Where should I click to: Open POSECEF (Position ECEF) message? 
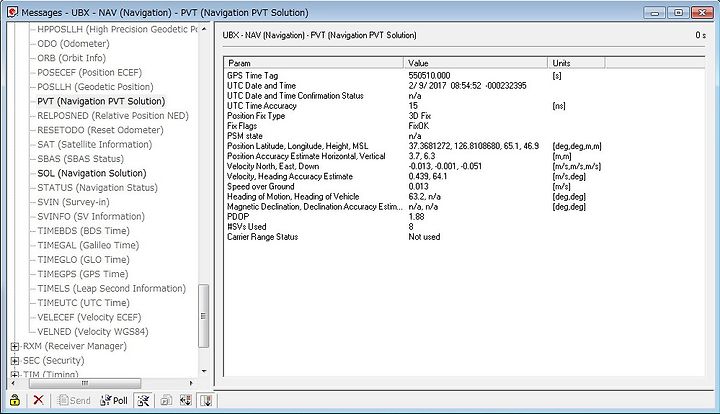[90, 73]
